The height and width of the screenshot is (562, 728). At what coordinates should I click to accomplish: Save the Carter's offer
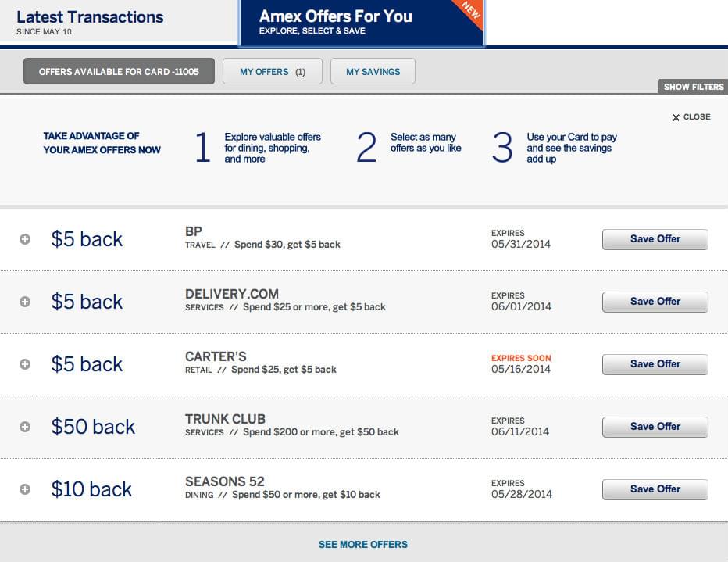click(x=655, y=364)
